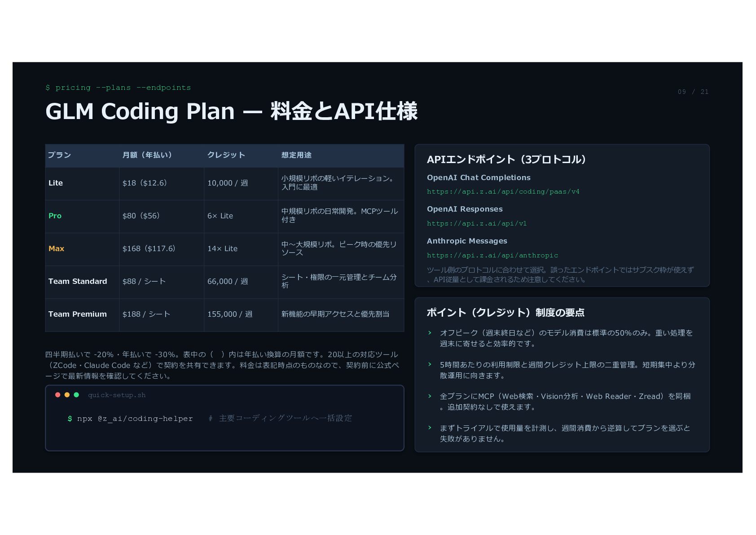The height and width of the screenshot is (535, 756).
Task: Open the api/anthropic endpoint URL
Action: coord(492,255)
